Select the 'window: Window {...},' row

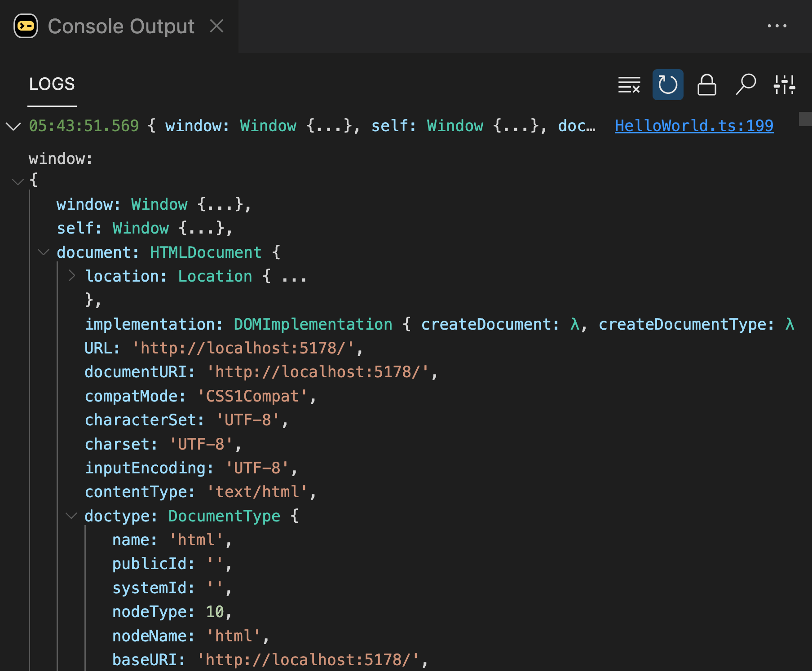154,205
